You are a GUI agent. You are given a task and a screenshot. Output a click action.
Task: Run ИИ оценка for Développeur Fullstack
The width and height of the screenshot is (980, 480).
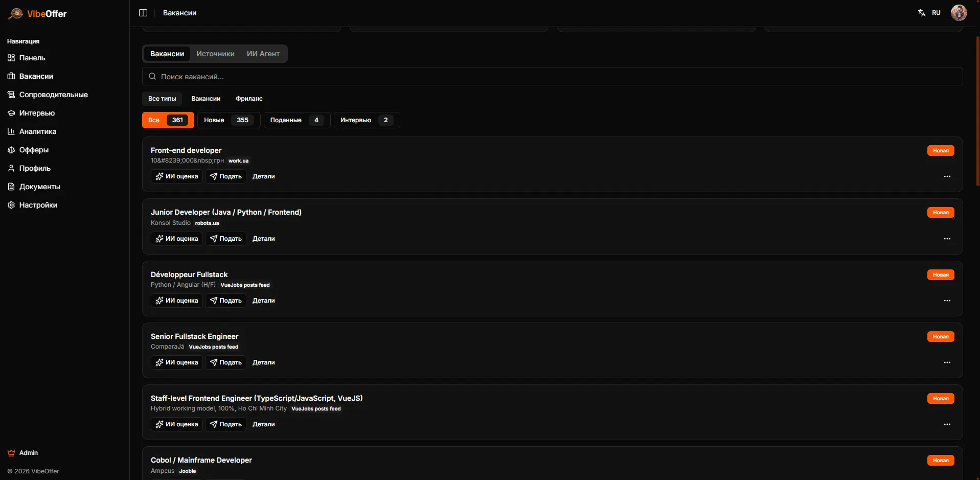[177, 301]
